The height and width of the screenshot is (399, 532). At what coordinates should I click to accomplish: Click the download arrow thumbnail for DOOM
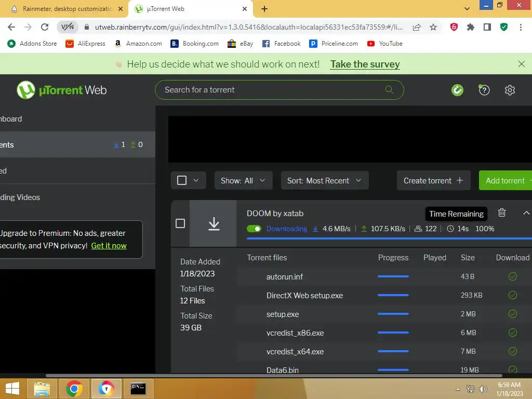pyautogui.click(x=214, y=223)
